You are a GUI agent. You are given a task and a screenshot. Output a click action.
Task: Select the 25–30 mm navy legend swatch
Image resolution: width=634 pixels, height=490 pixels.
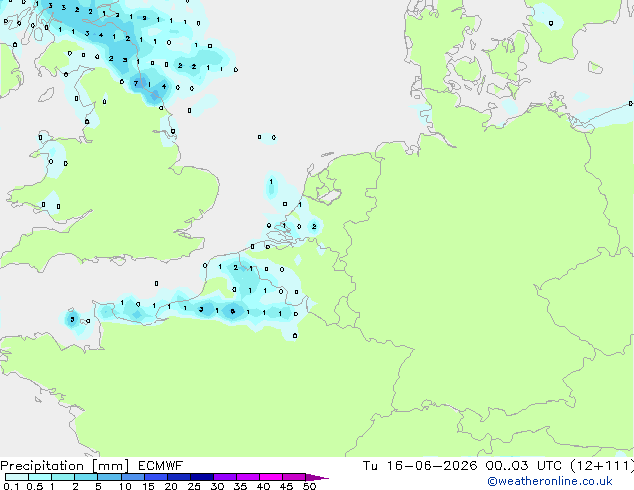(x=202, y=477)
